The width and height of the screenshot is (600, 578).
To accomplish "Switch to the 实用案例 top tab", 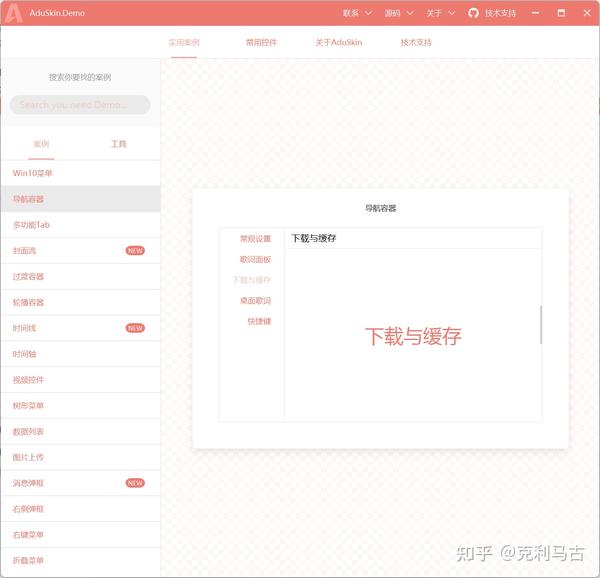I will point(184,42).
